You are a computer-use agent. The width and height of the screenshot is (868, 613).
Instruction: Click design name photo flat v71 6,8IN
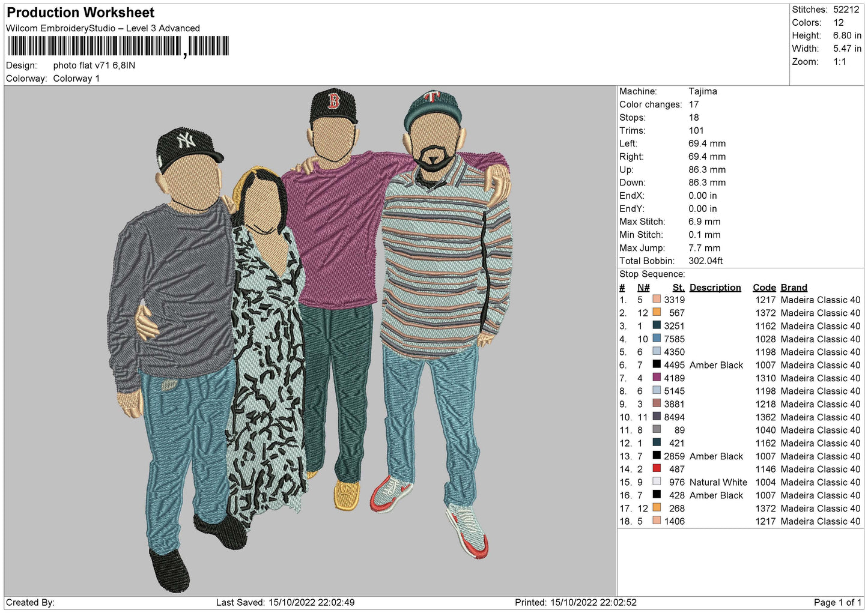tap(94, 65)
